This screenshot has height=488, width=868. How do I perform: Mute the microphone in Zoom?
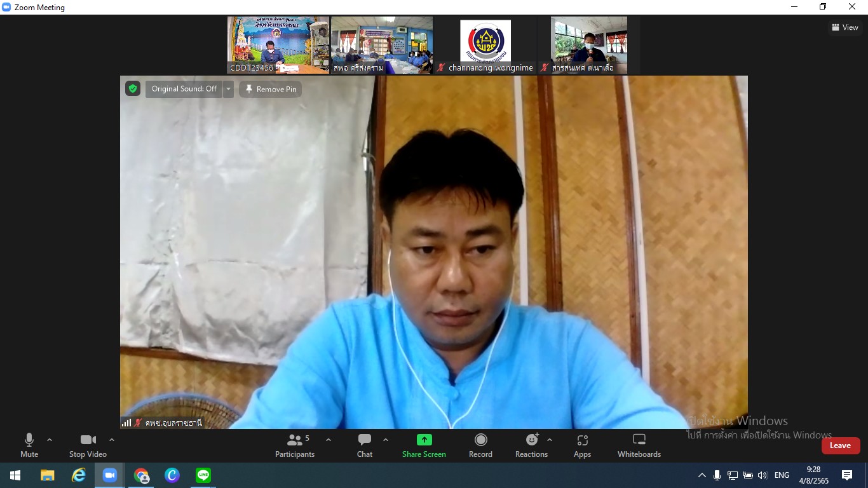click(x=29, y=445)
